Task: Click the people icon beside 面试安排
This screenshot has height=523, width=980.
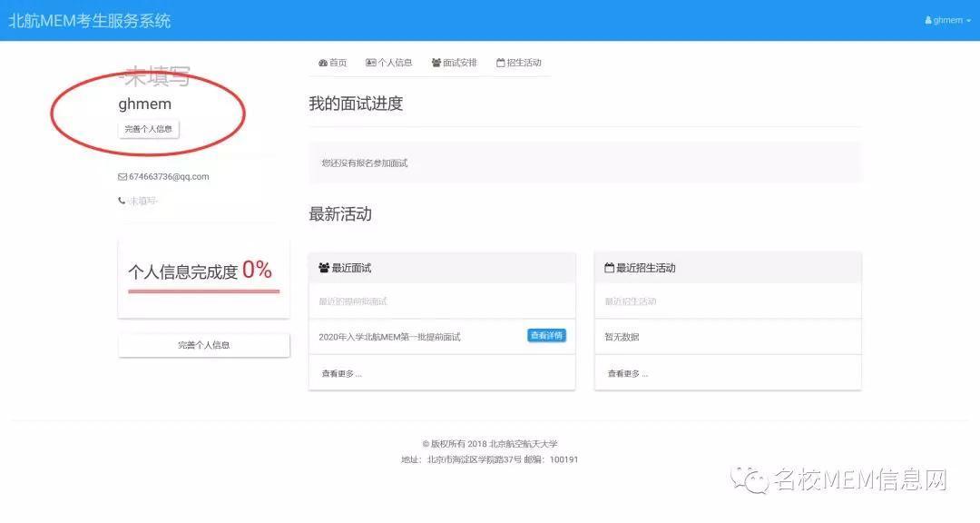Action: (436, 63)
